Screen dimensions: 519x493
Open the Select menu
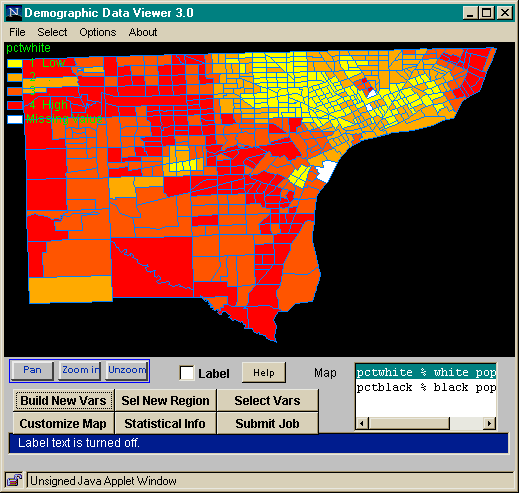tap(52, 32)
